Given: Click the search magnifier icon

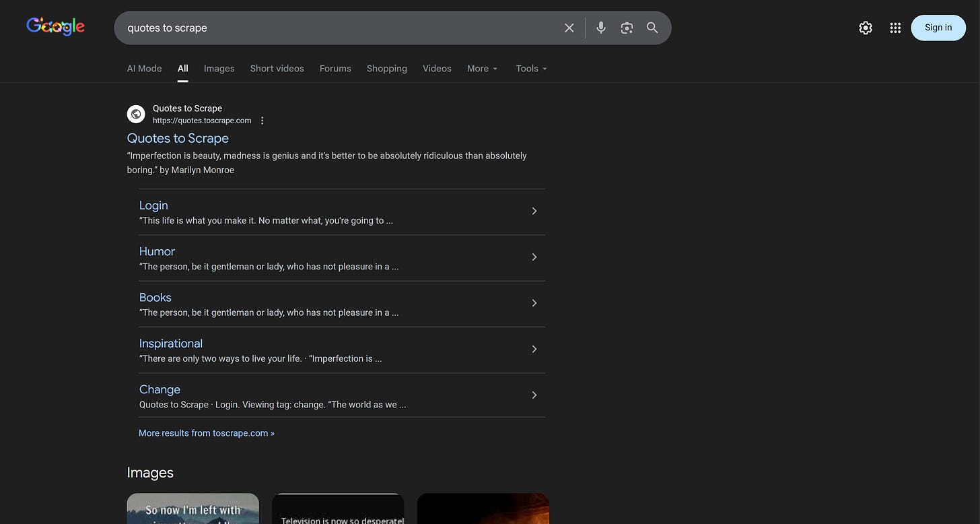Looking at the screenshot, I should (652, 28).
